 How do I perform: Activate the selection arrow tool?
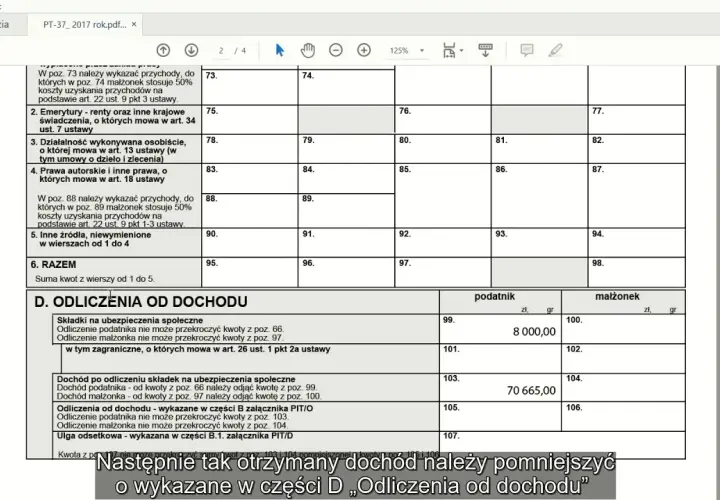pyautogui.click(x=280, y=50)
